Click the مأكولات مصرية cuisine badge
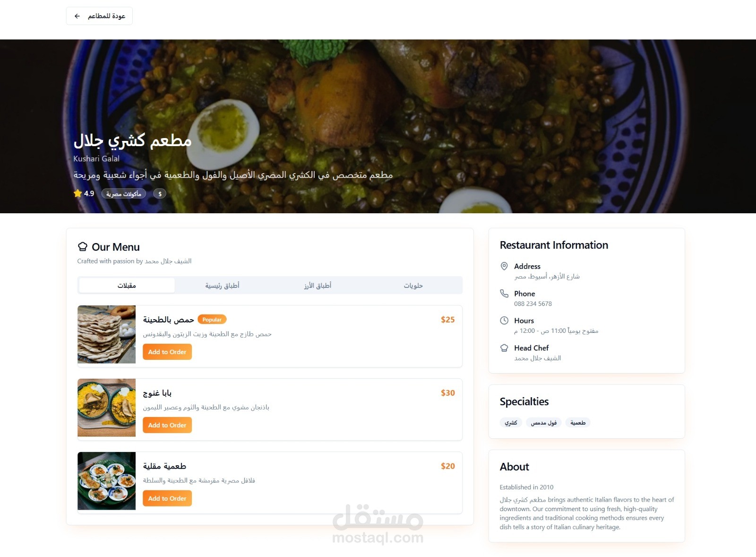 pos(124,194)
